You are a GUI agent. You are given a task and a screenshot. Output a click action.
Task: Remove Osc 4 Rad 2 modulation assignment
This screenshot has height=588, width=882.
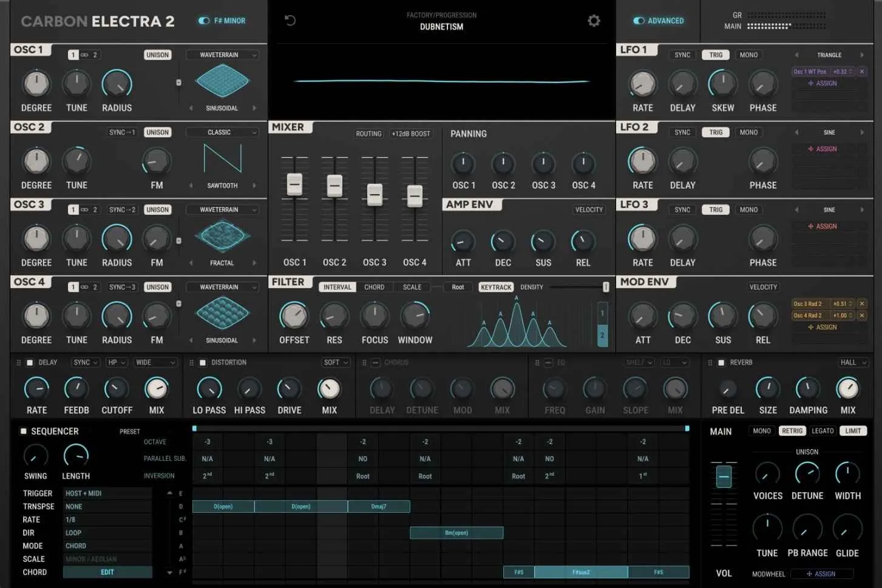point(861,316)
